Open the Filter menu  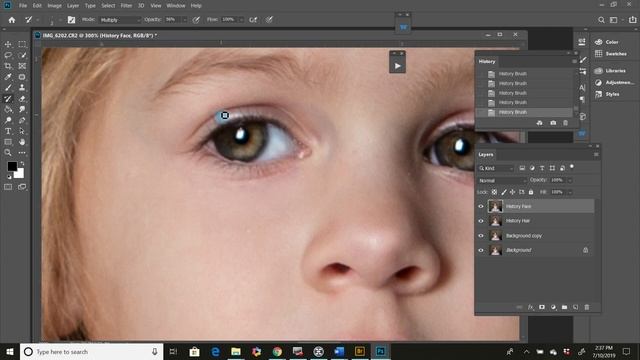pos(127,6)
